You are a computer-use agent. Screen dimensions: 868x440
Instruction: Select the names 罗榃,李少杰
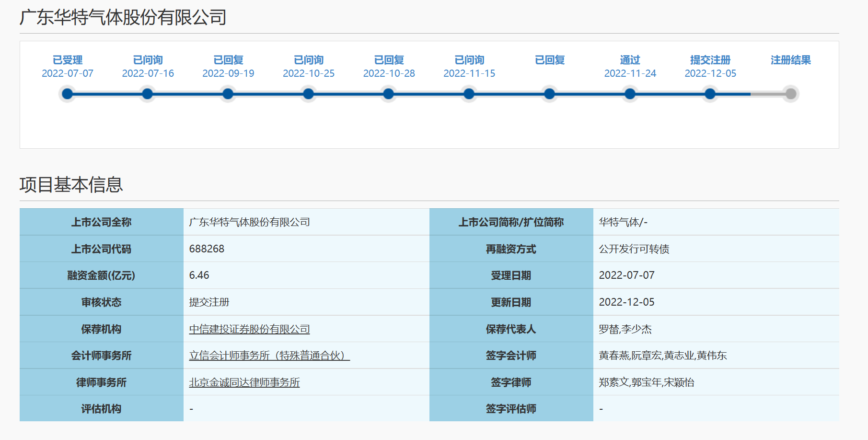[625, 329]
